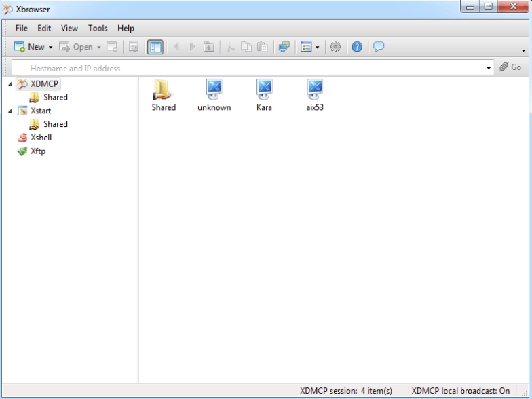Open the Help menu
This screenshot has width=532, height=399.
tap(126, 28)
